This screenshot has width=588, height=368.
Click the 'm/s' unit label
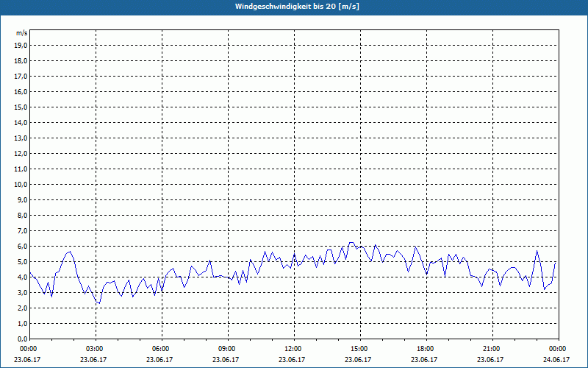[22, 33]
